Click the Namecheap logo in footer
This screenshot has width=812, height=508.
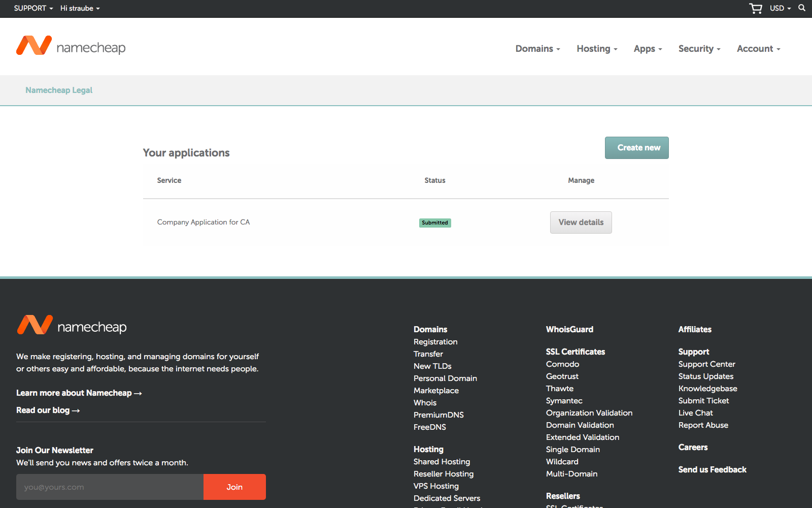pos(72,326)
